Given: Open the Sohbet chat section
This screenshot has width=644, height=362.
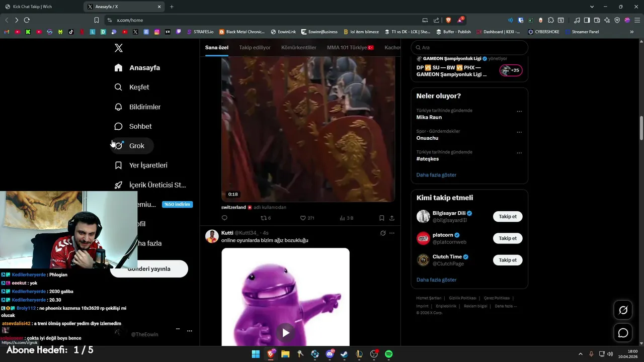Looking at the screenshot, I should (x=133, y=126).
